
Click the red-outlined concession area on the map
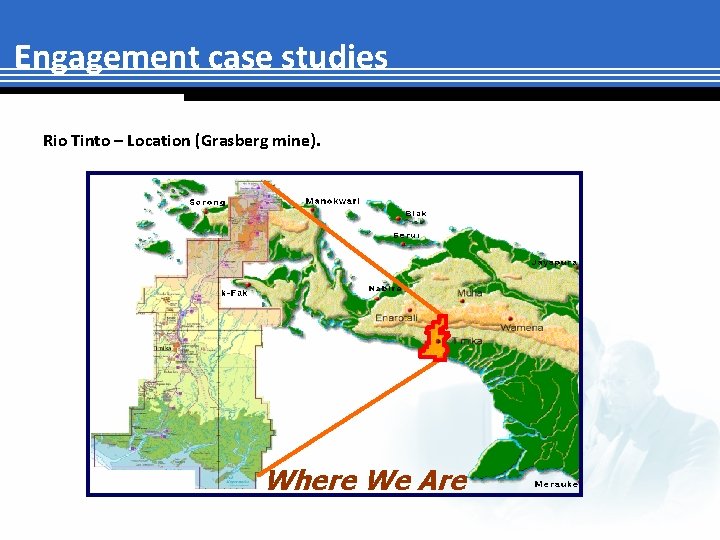point(434,338)
